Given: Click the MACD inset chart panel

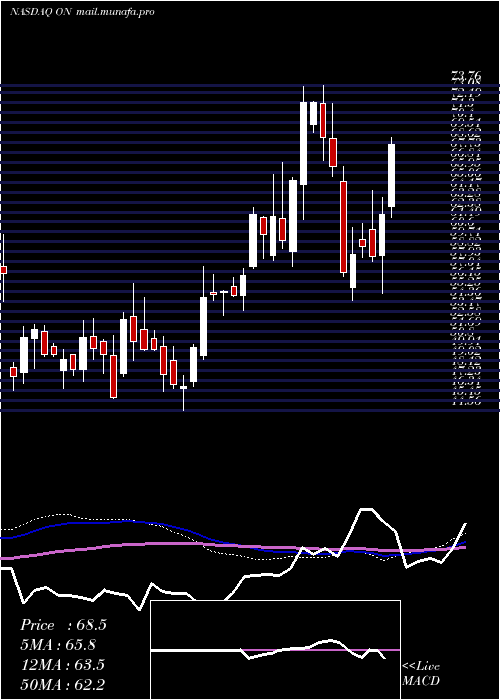Looking at the screenshot, I should pyautogui.click(x=275, y=650).
